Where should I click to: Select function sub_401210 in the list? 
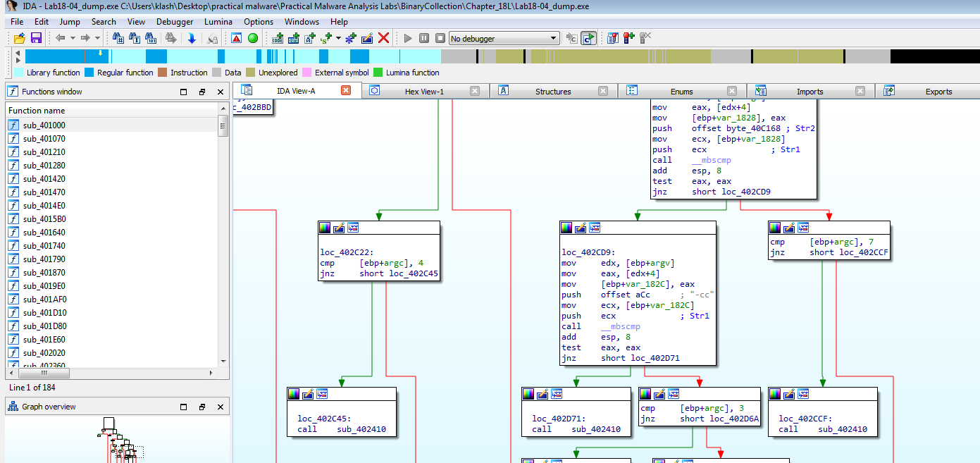112,152
